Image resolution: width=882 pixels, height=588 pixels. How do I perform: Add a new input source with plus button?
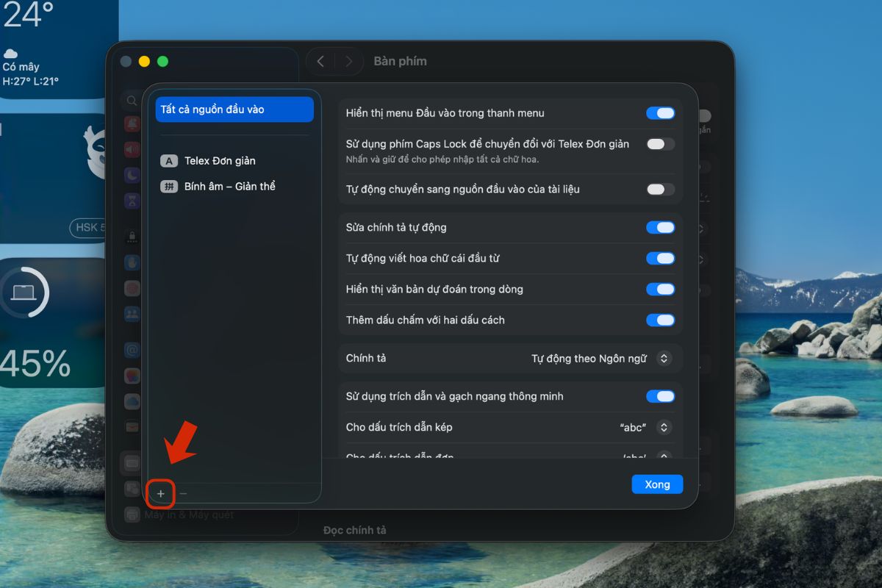click(x=161, y=494)
